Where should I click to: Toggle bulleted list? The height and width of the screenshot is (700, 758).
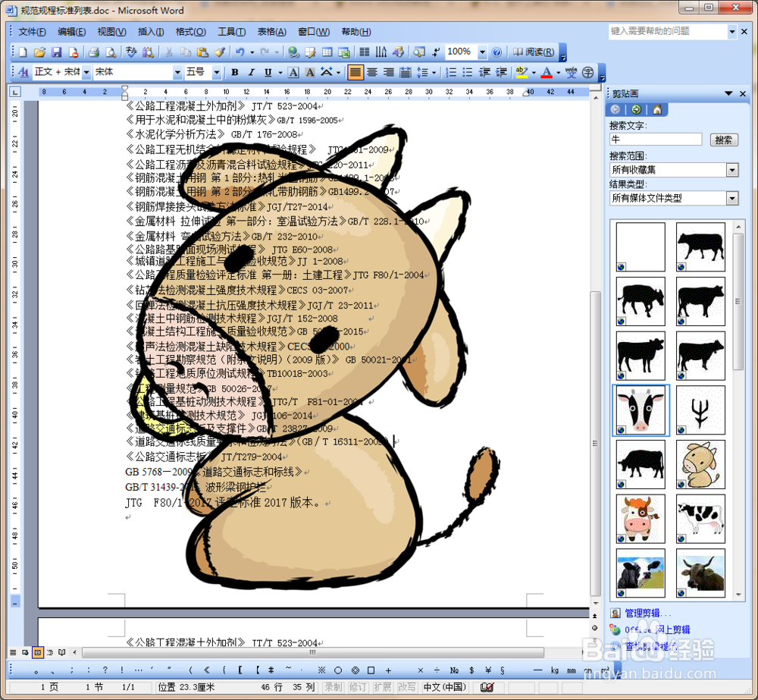[x=468, y=73]
